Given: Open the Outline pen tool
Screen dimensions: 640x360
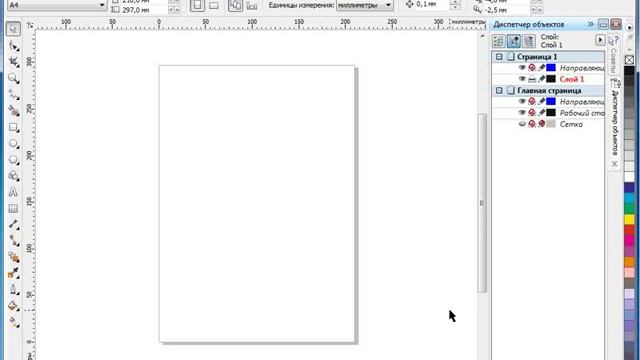Looking at the screenshot, I should point(13,290).
